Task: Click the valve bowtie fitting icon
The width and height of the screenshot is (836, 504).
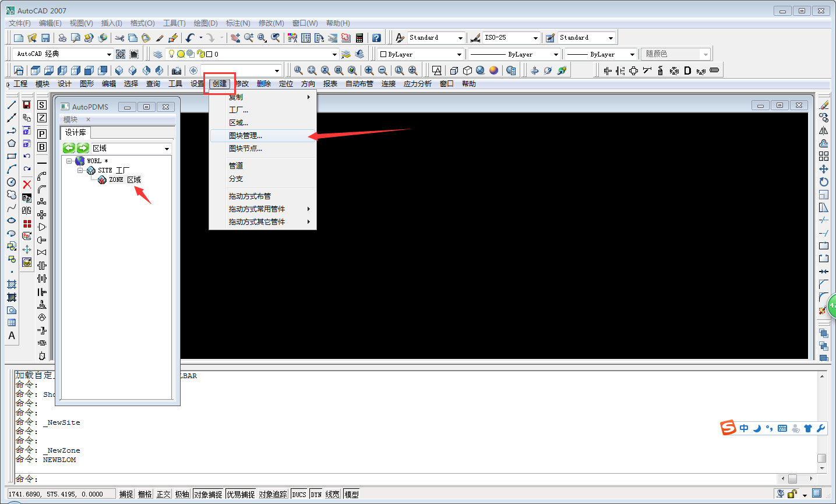Action: coord(42,252)
